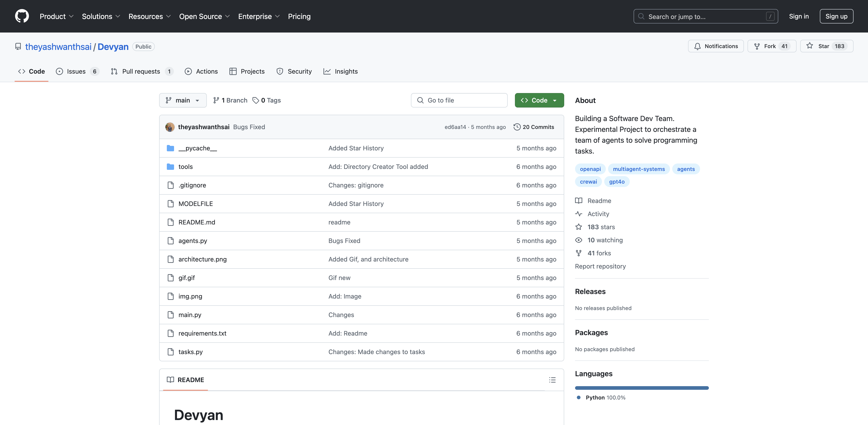868x425 pixels.
Task: Click the gpt4o topic tag
Action: [x=617, y=182]
